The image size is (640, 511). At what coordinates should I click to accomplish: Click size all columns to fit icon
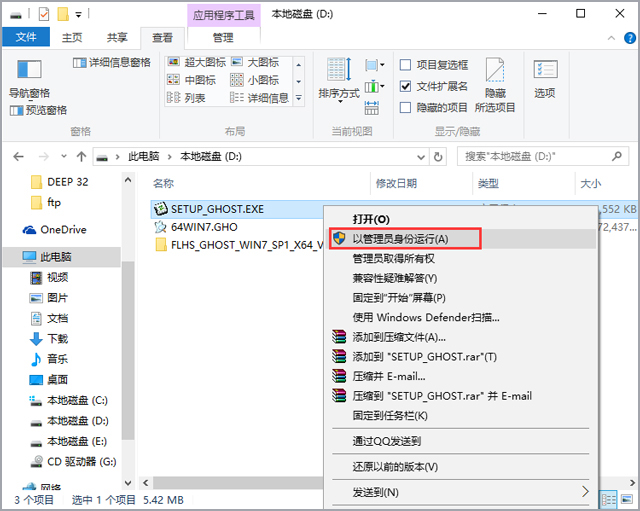pos(371,108)
